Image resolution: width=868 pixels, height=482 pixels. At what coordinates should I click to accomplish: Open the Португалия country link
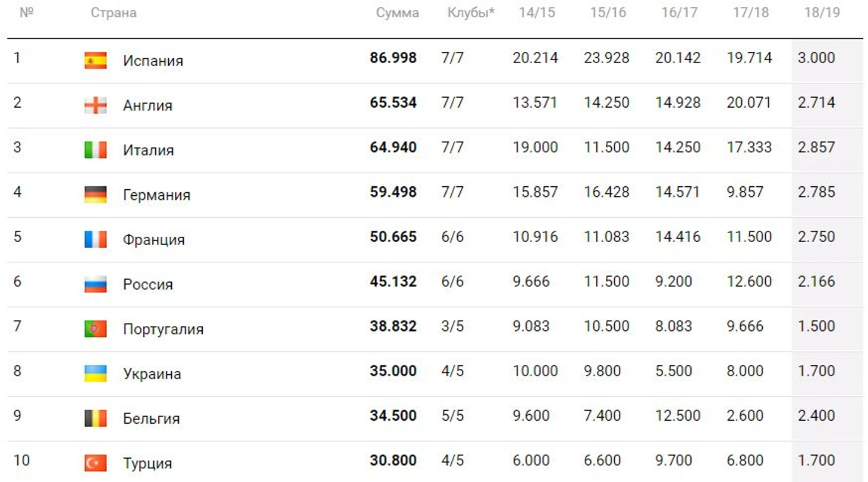[x=163, y=329]
